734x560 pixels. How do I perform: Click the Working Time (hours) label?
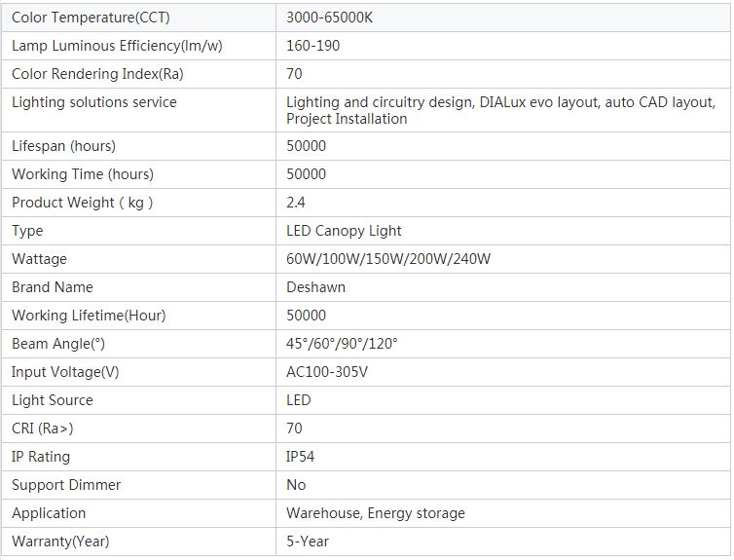tap(83, 174)
